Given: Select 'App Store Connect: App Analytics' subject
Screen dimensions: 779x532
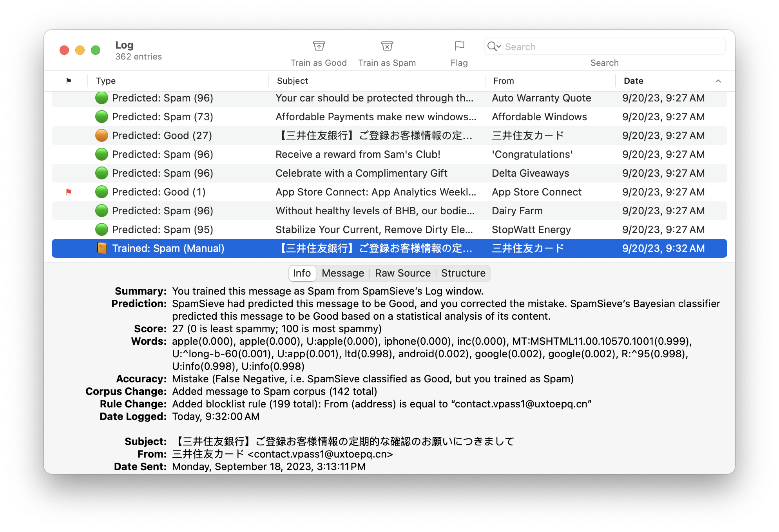Looking at the screenshot, I should coord(375,192).
